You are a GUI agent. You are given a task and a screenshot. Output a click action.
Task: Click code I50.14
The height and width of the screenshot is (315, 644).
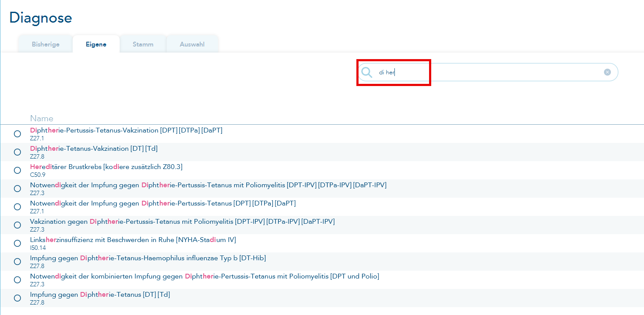click(37, 248)
